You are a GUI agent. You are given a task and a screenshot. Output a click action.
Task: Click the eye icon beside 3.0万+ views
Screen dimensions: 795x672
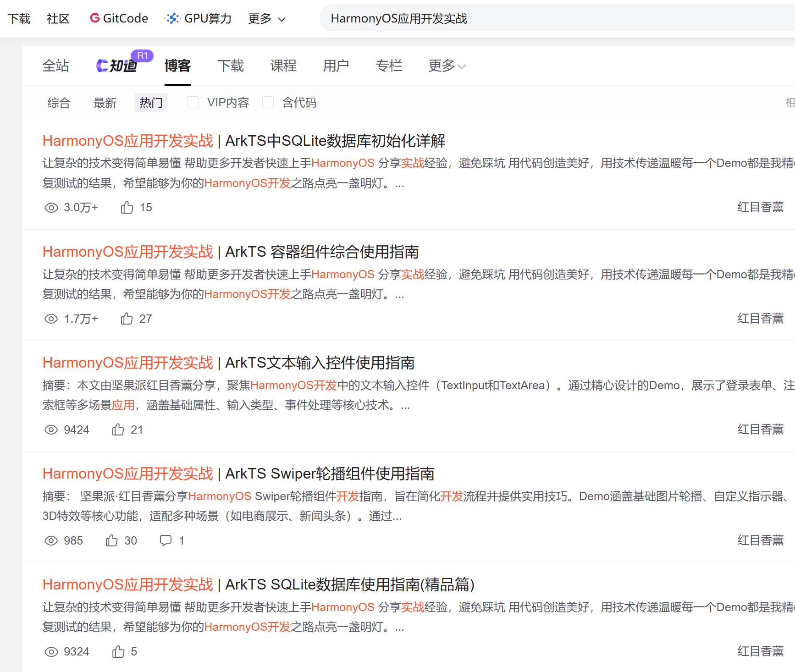51,208
